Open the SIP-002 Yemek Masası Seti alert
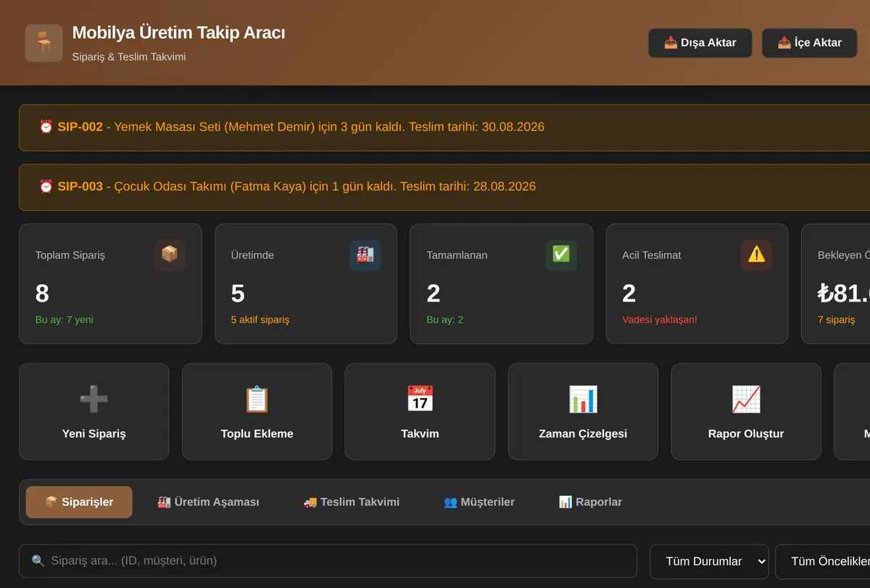The height and width of the screenshot is (588, 870). [x=444, y=128]
